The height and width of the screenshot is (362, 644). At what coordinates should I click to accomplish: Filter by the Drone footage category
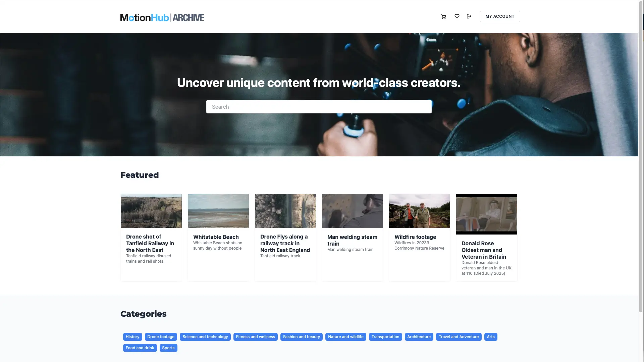[161, 337]
